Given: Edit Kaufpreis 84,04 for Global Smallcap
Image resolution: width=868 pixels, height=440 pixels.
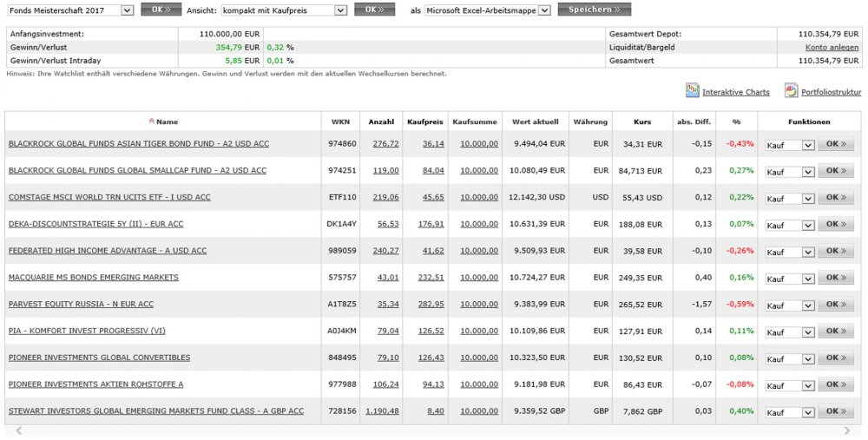Looking at the screenshot, I should [433, 170].
